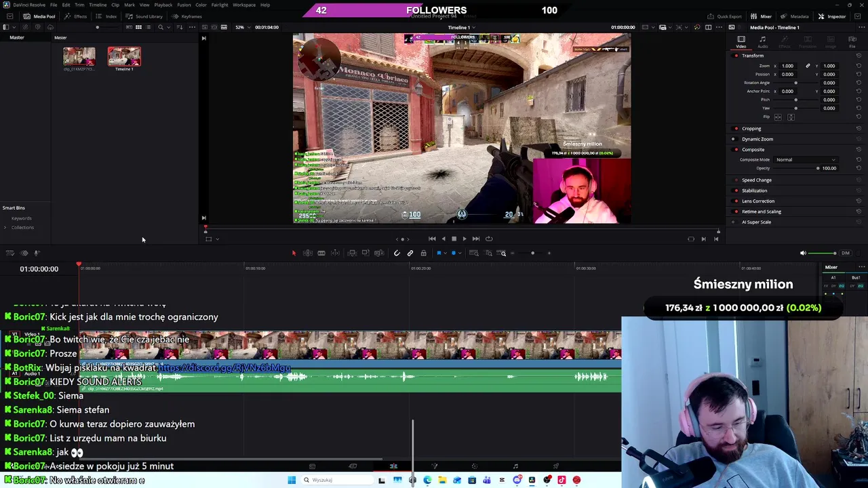The image size is (868, 488).
Task: Toggle the Inspector panel
Action: coord(832,16)
